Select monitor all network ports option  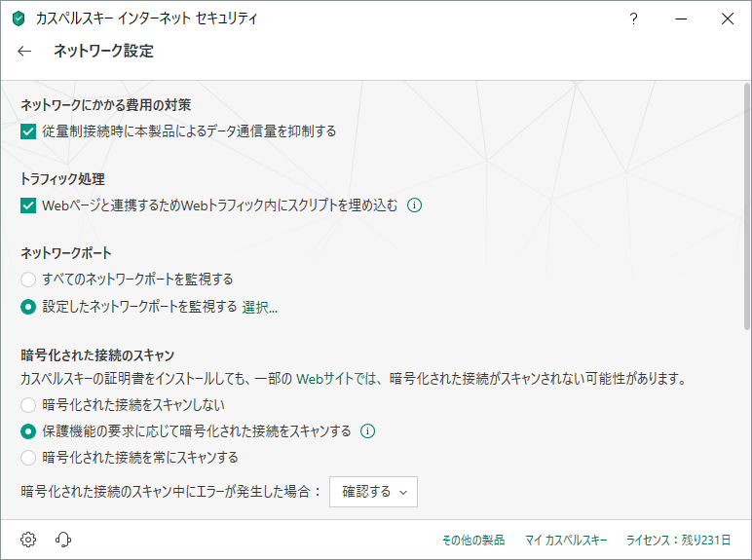point(28,280)
